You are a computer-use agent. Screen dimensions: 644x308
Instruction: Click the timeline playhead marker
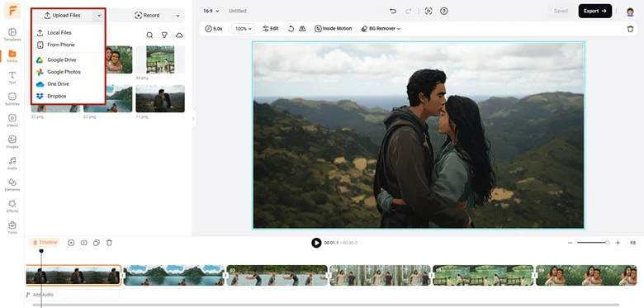click(x=41, y=251)
